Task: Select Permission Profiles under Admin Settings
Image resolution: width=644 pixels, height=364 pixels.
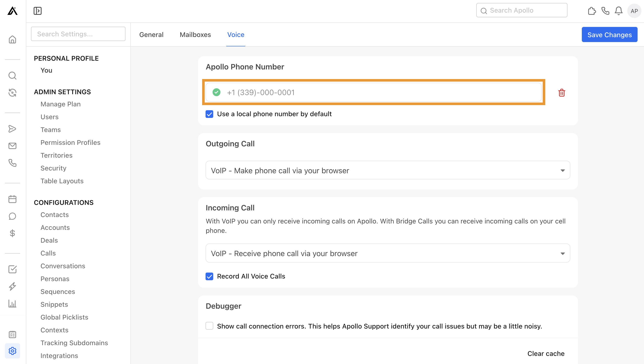Action: point(70,142)
